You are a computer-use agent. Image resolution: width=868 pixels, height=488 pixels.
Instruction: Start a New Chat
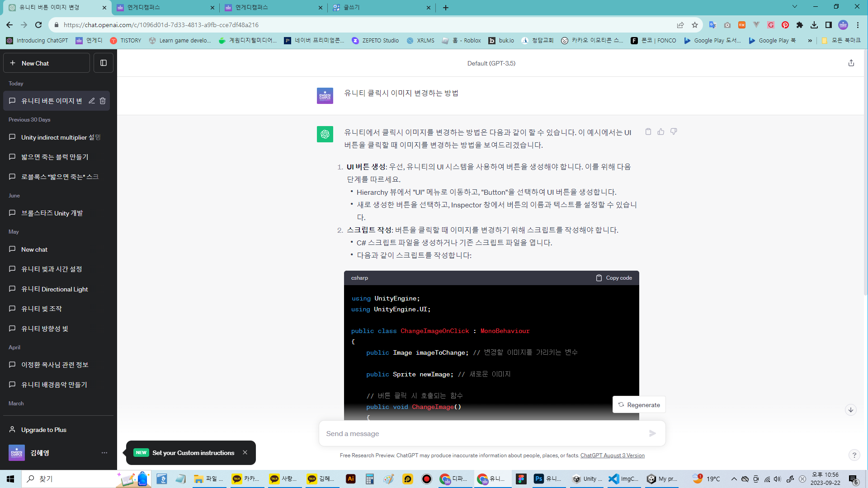[x=47, y=63]
